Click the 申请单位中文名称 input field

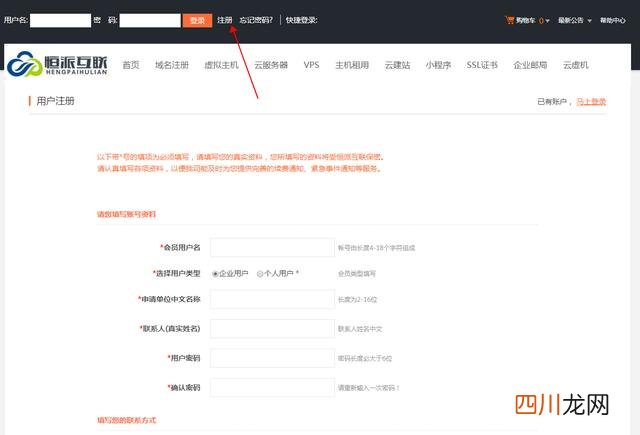(272, 299)
